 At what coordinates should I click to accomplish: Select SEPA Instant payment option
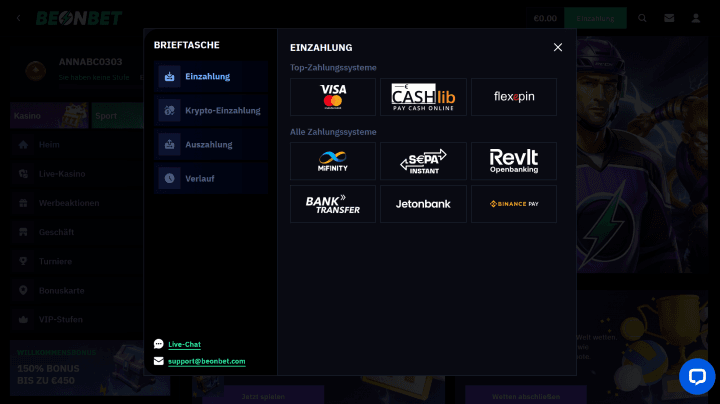coord(423,161)
